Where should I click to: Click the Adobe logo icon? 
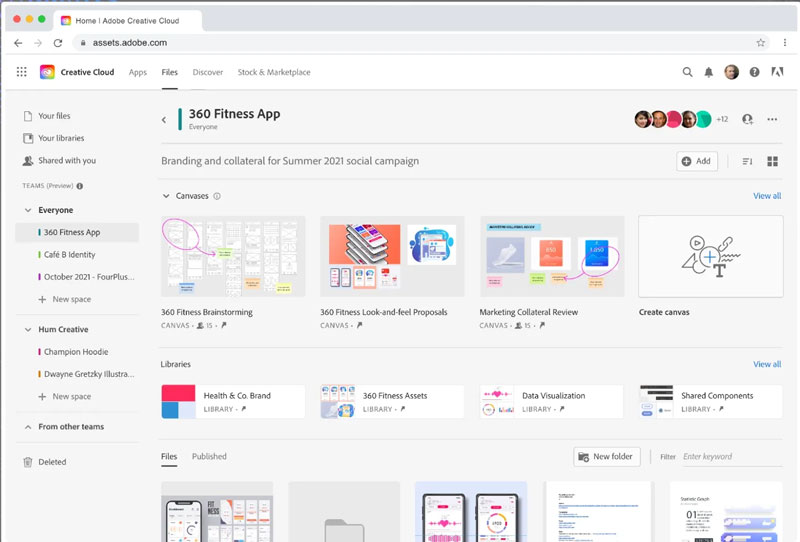point(777,72)
